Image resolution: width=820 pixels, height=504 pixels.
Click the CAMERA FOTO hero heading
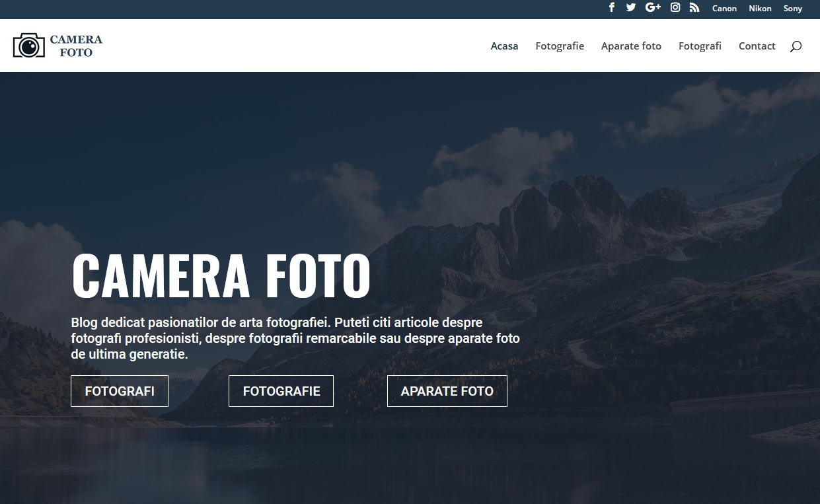(221, 276)
